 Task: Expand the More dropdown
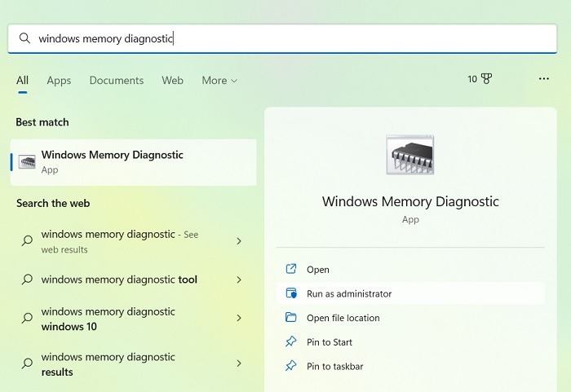(219, 81)
